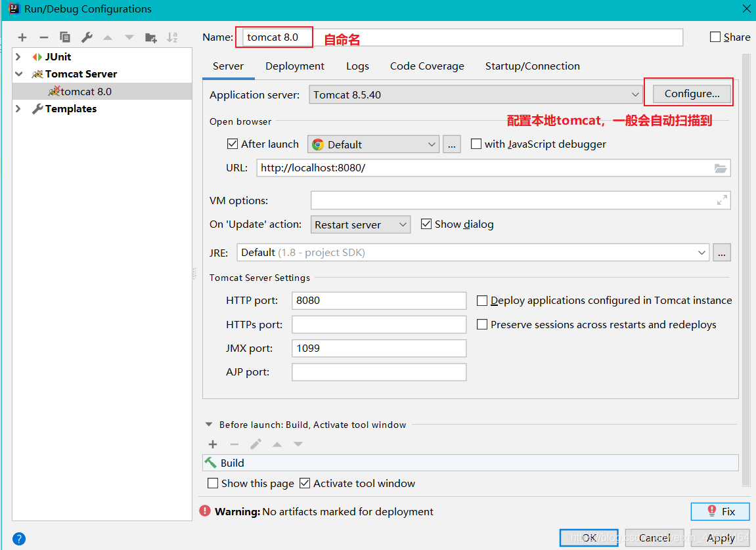Switch to the Startup/Connection tab

532,66
